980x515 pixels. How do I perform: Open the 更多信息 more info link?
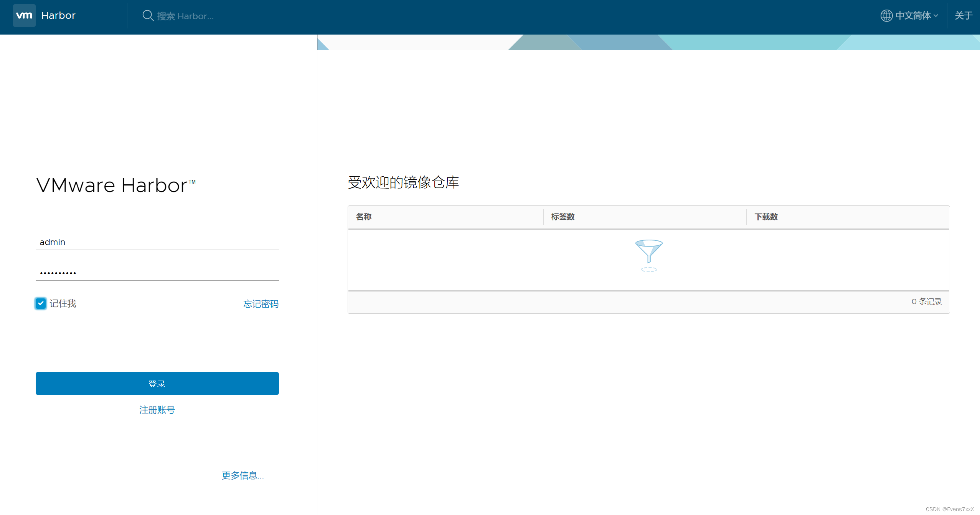(x=243, y=475)
